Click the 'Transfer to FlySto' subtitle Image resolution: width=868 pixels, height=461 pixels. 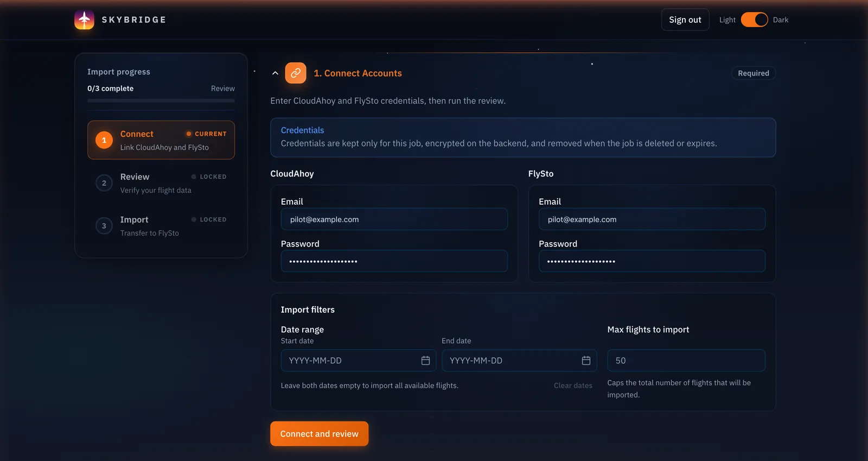coord(149,233)
